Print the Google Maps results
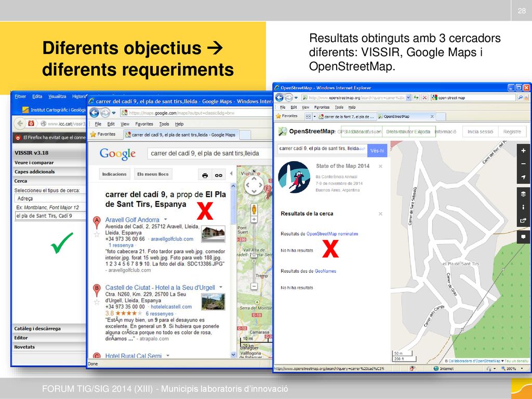Screen dimensions: 532x399 [x=205, y=175]
